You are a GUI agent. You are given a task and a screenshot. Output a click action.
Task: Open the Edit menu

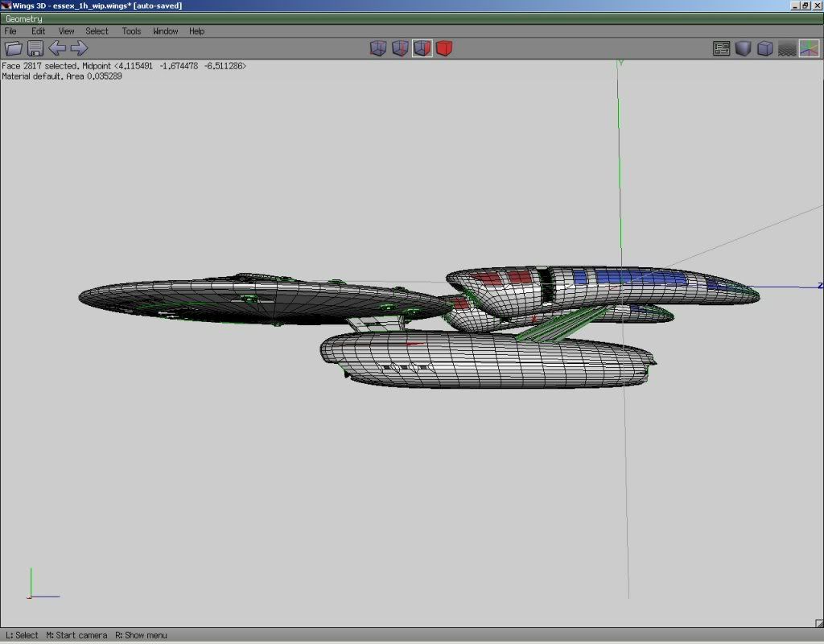click(38, 31)
